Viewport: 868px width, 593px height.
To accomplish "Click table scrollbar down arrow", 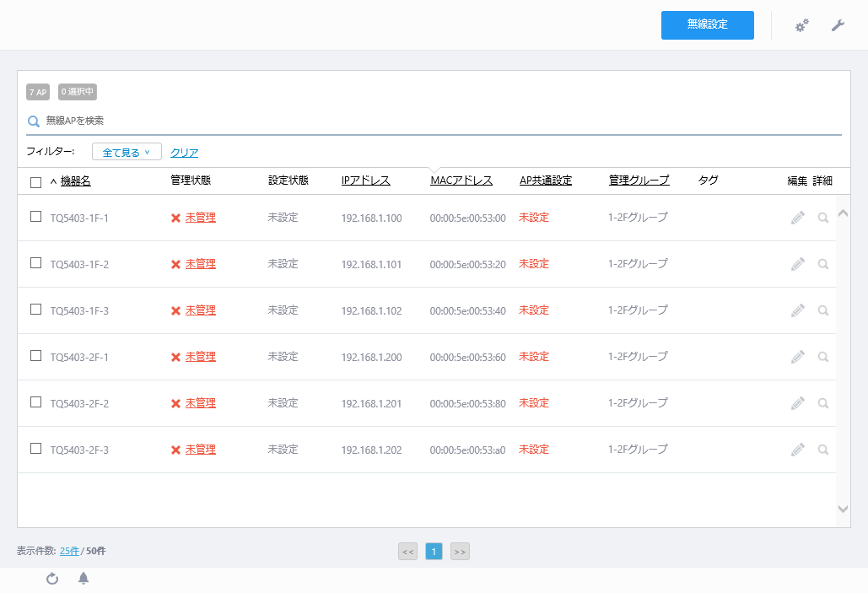I will 843,509.
